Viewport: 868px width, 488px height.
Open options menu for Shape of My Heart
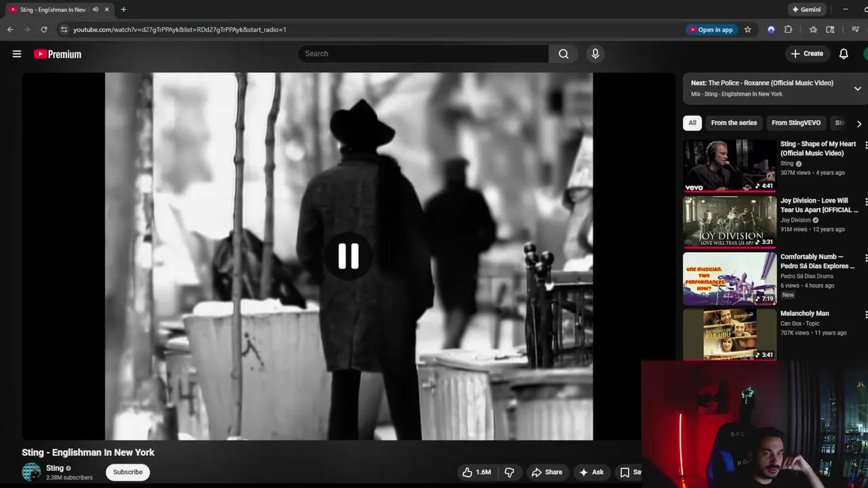point(865,144)
